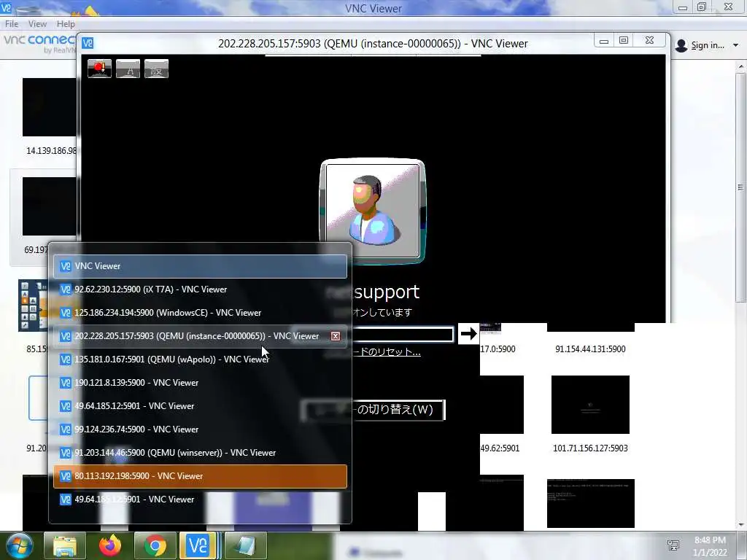Viewport: 747px width, 560px height.
Task: Open the 14.139.186.98 connection thumbnail
Action: point(50,107)
